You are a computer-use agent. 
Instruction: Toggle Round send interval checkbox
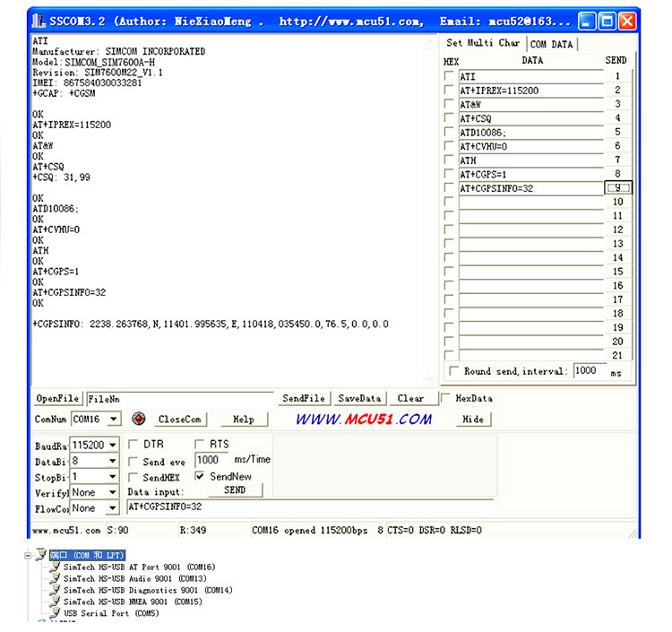(453, 370)
